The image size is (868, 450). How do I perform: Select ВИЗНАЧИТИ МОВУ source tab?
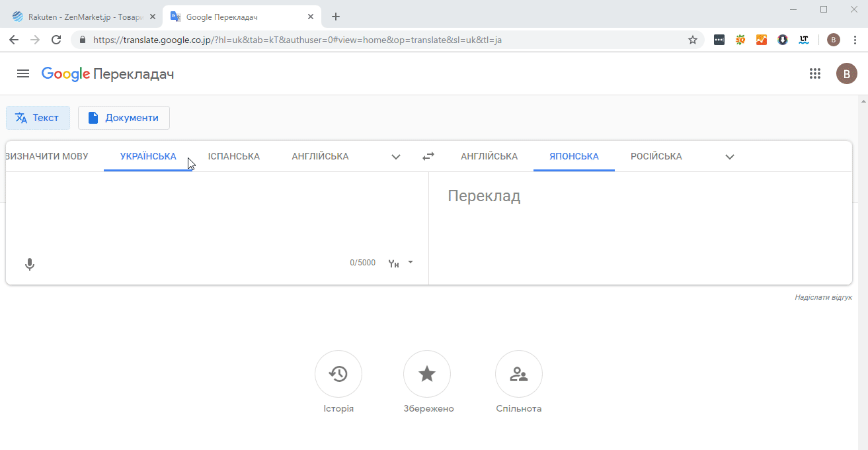(46, 157)
